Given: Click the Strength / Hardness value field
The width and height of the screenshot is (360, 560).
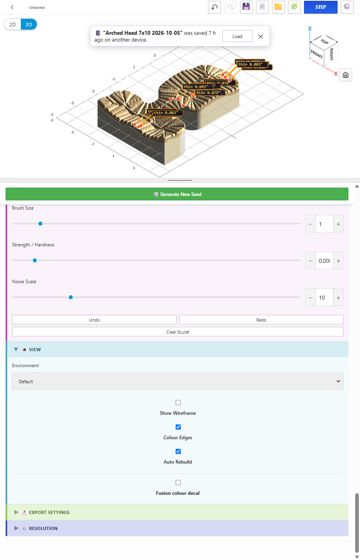Looking at the screenshot, I should coord(324,261).
